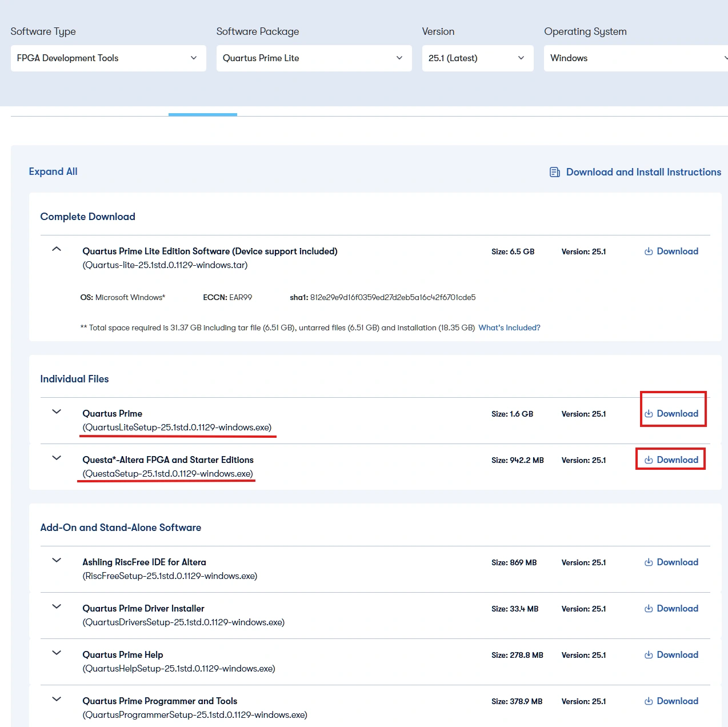Click the Expand All link
The width and height of the screenshot is (728, 727).
pos(53,171)
